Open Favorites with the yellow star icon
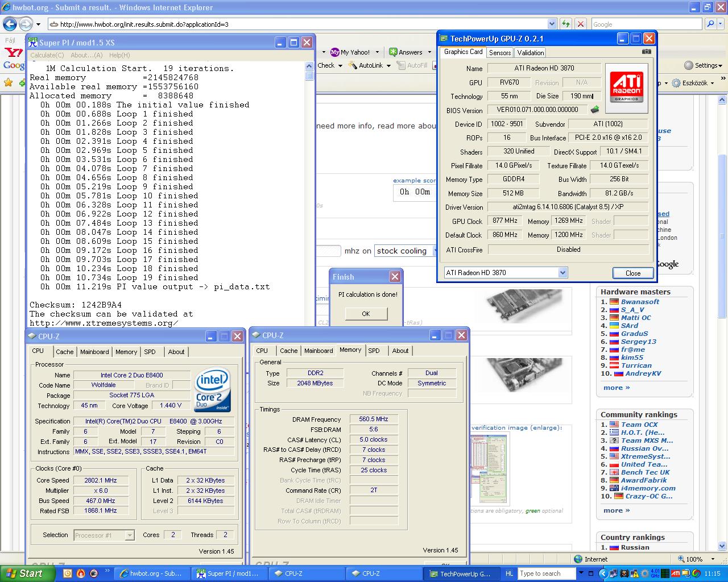Screen dimensions: 728x582 tap(9, 82)
